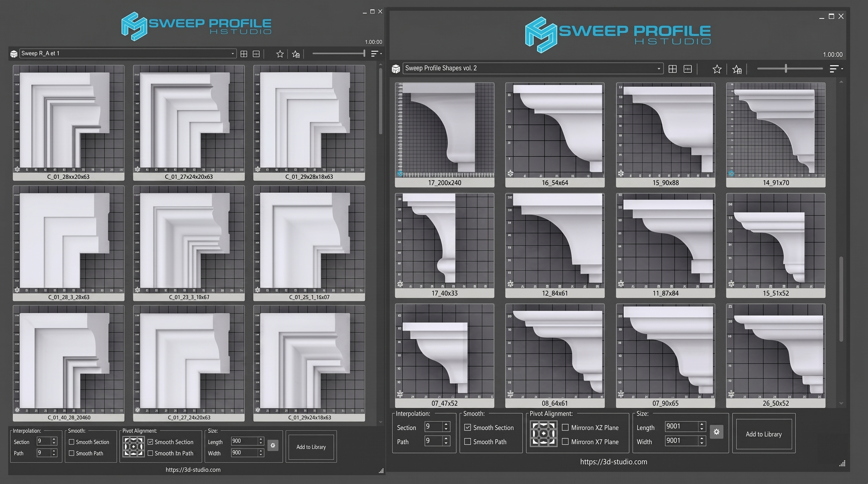Image resolution: width=868 pixels, height=484 pixels.
Task: Open Sweep Profile Shapes vol. 2 dropdown
Action: 533,68
